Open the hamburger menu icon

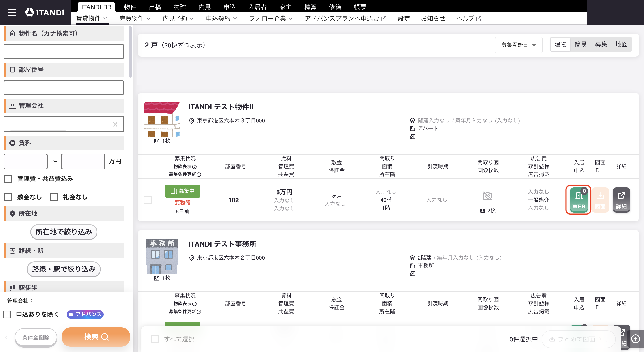coord(12,12)
